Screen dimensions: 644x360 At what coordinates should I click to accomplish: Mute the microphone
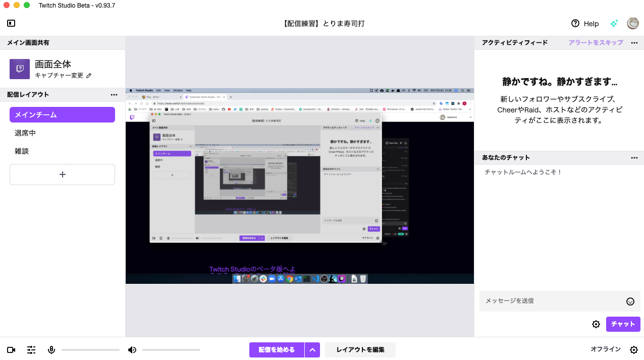51,350
